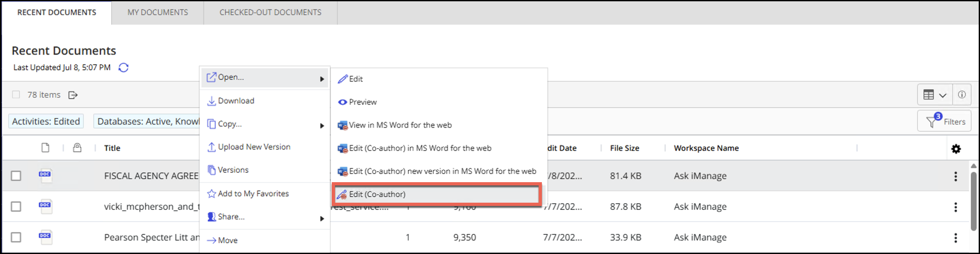The width and height of the screenshot is (980, 254).
Task: Tick the select-all checkbox beside 78 items
Action: pyautogui.click(x=16, y=94)
